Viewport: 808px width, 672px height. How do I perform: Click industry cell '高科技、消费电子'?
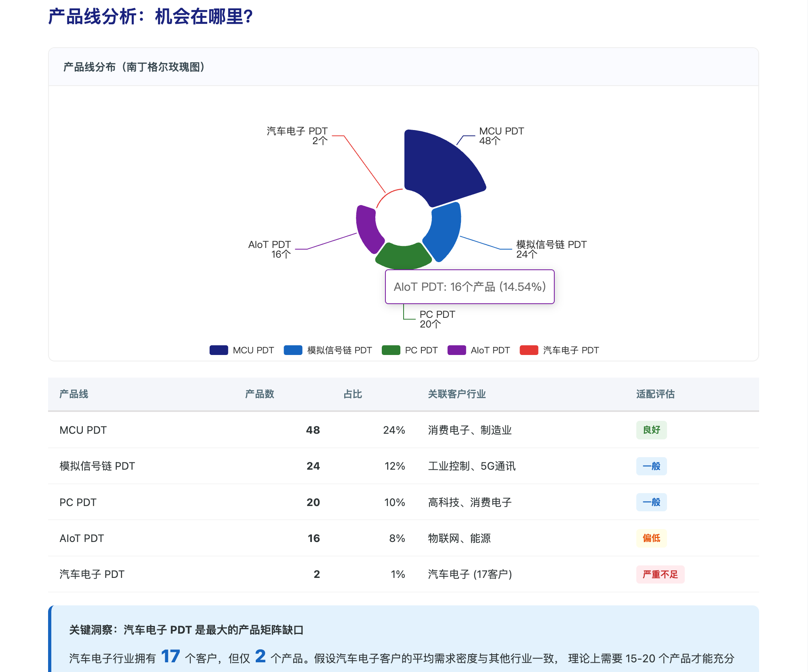point(470,502)
